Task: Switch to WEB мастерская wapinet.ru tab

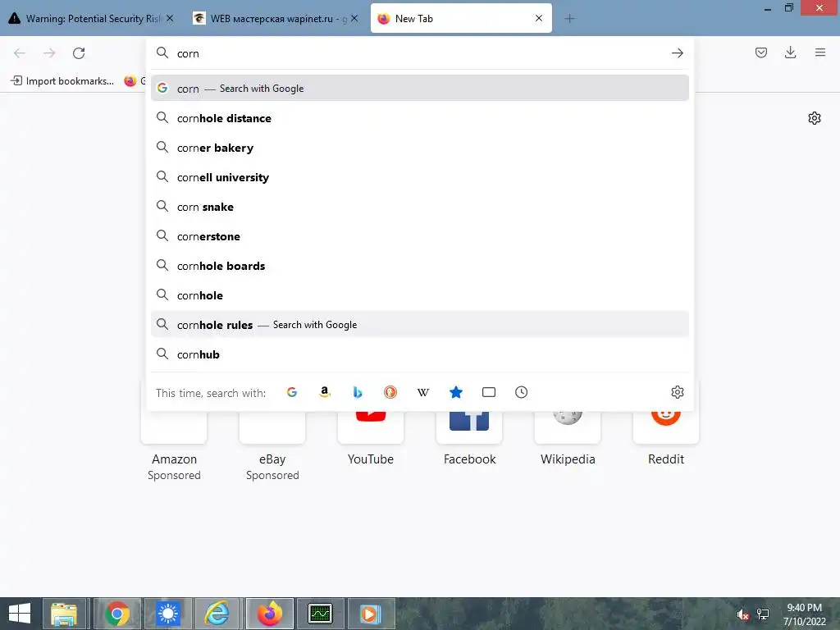Action: [276, 18]
